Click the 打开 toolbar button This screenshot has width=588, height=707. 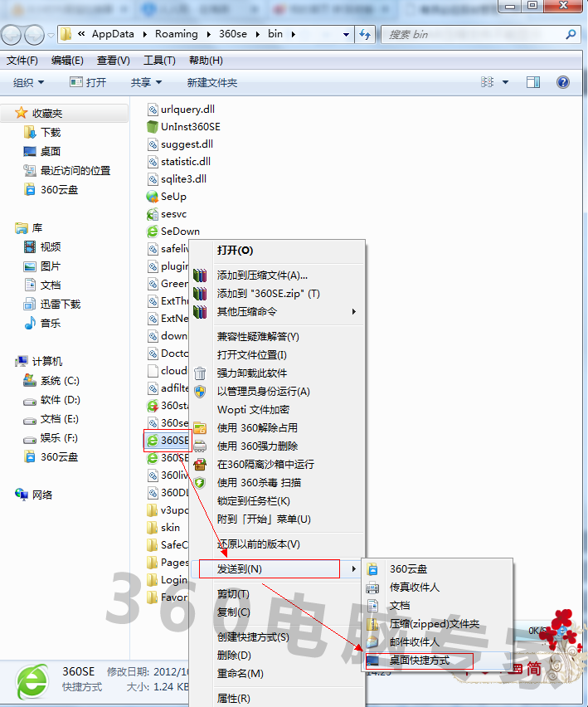(x=88, y=82)
